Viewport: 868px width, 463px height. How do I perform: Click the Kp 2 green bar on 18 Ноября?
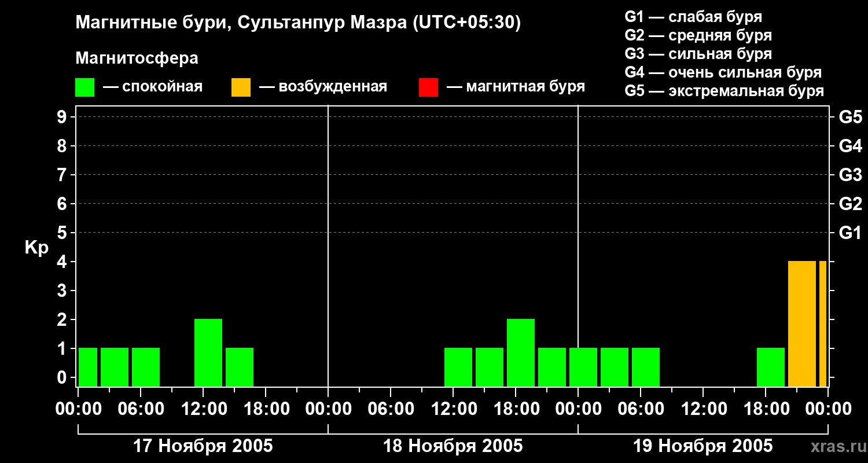521,352
